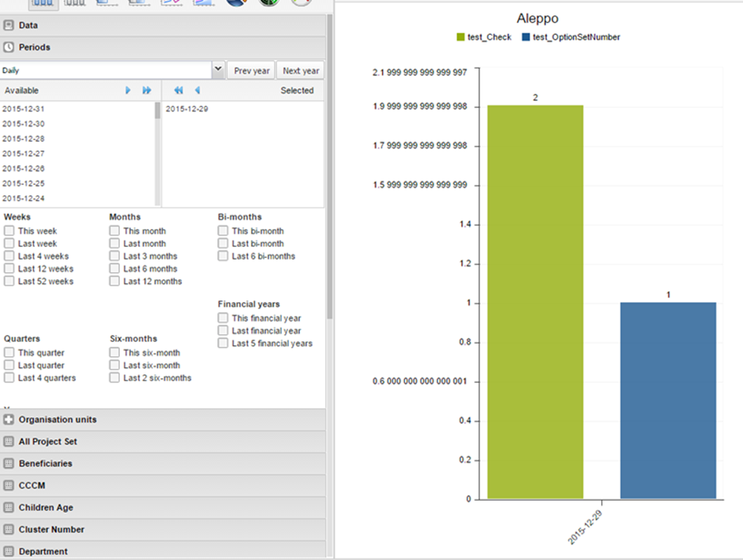This screenshot has width=743, height=560.
Task: Click the double left arrow deselect-all icon
Action: tap(178, 91)
